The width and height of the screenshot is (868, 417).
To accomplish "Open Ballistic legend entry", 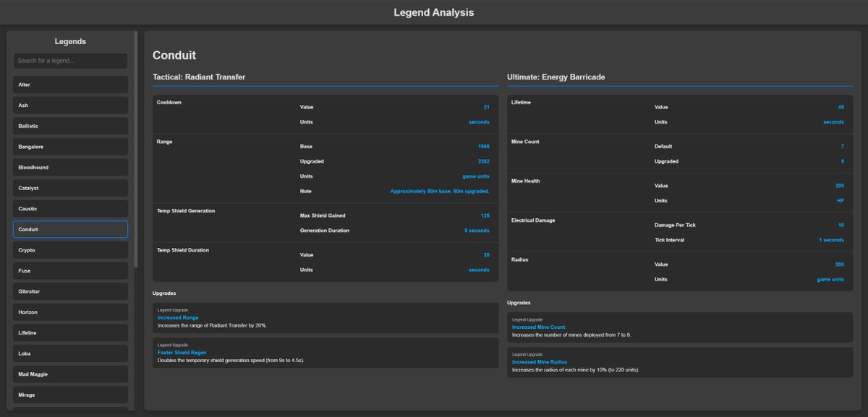I will pyautogui.click(x=70, y=126).
